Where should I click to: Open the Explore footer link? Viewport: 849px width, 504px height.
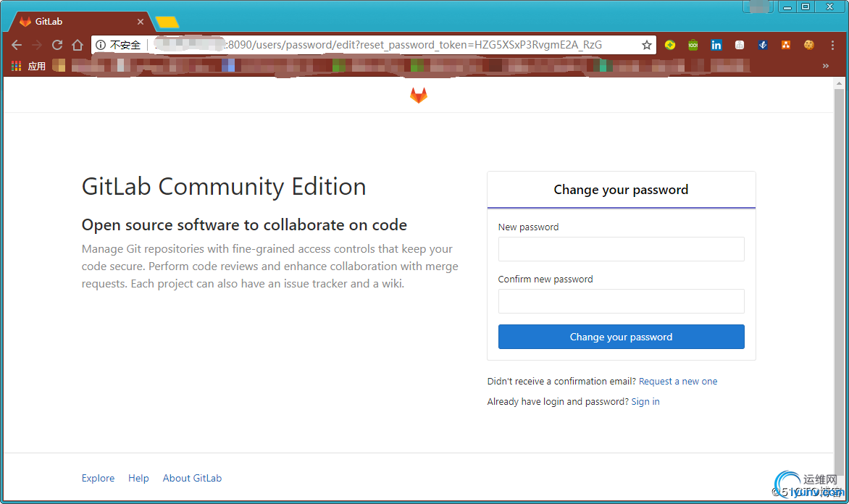click(98, 478)
